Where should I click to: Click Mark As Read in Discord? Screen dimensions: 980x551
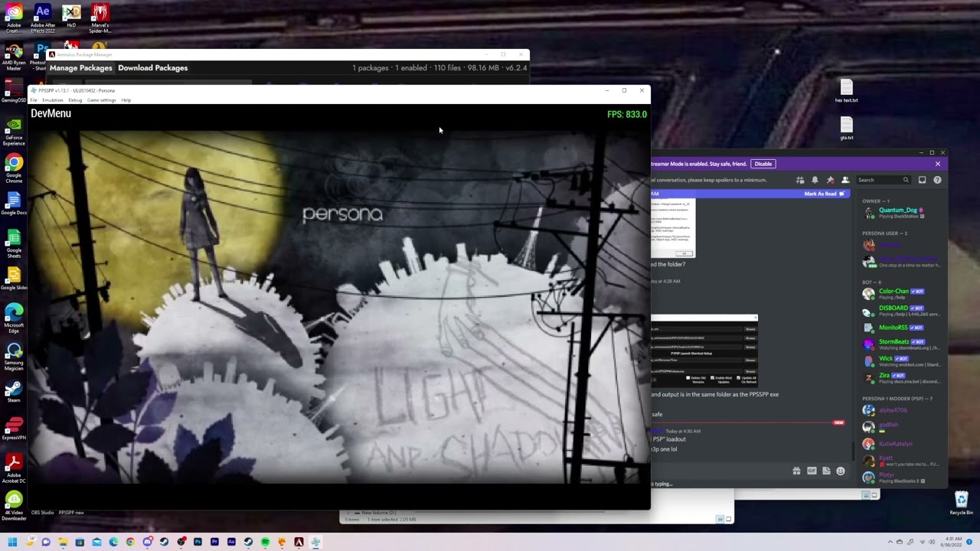click(824, 194)
